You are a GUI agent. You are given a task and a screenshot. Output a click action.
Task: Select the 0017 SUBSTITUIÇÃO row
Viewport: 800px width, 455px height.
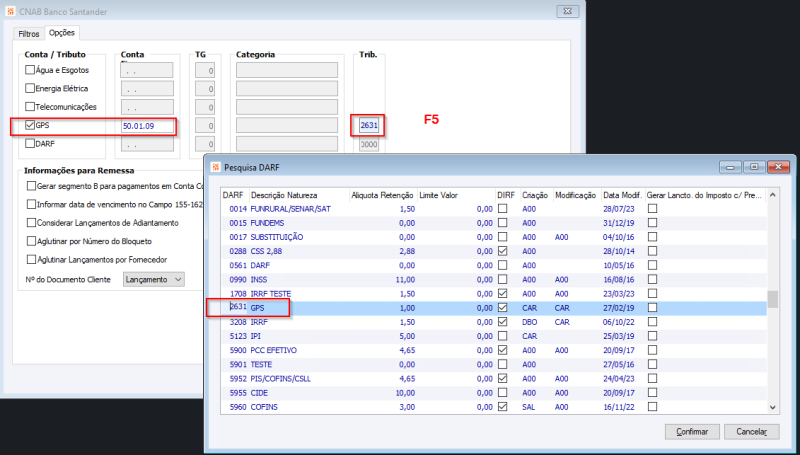tap(493, 237)
